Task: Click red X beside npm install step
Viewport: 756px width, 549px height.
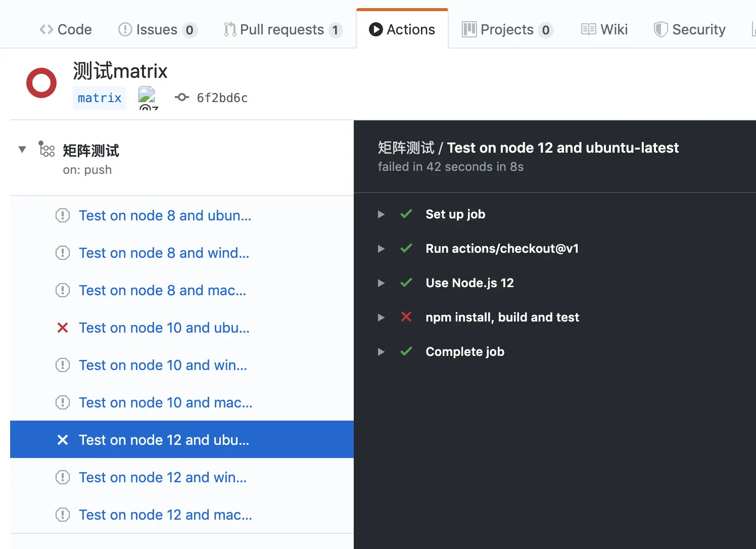Action: click(406, 317)
